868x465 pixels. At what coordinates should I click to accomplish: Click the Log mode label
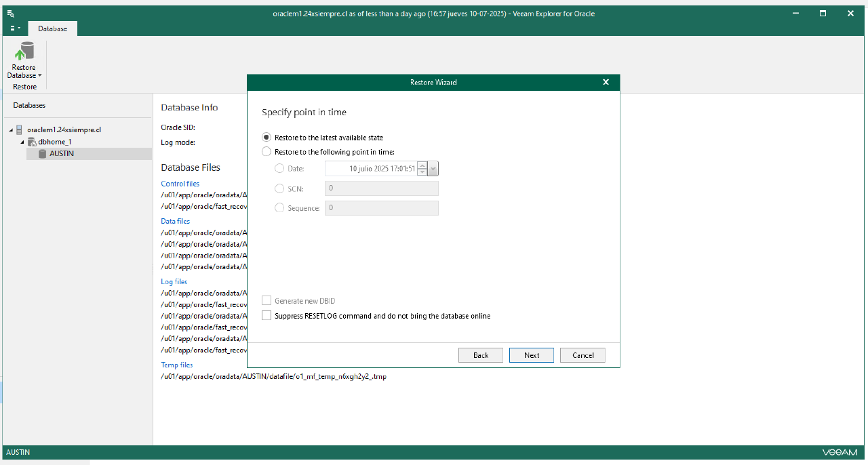point(178,142)
